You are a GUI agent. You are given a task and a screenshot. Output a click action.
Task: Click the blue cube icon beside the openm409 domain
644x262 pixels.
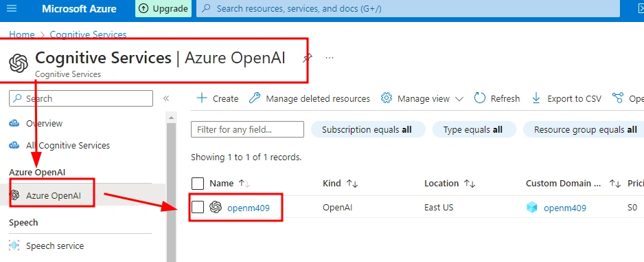coord(532,208)
